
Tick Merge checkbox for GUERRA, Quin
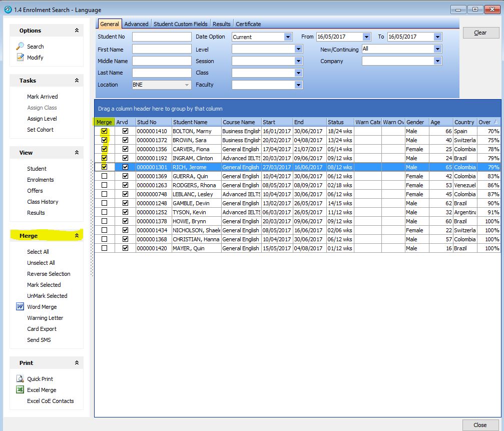(104, 176)
